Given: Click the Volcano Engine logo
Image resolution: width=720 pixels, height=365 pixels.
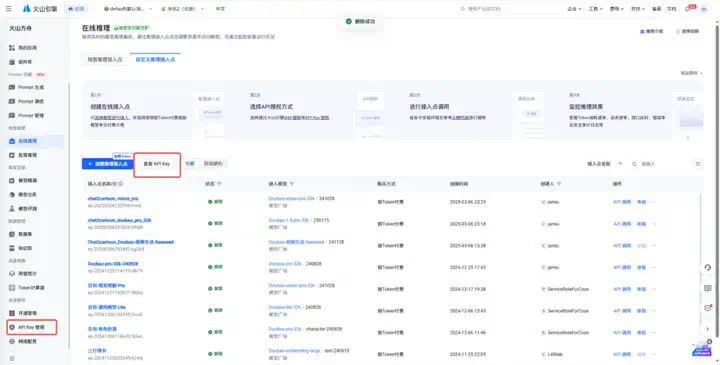Looking at the screenshot, I should [39, 9].
